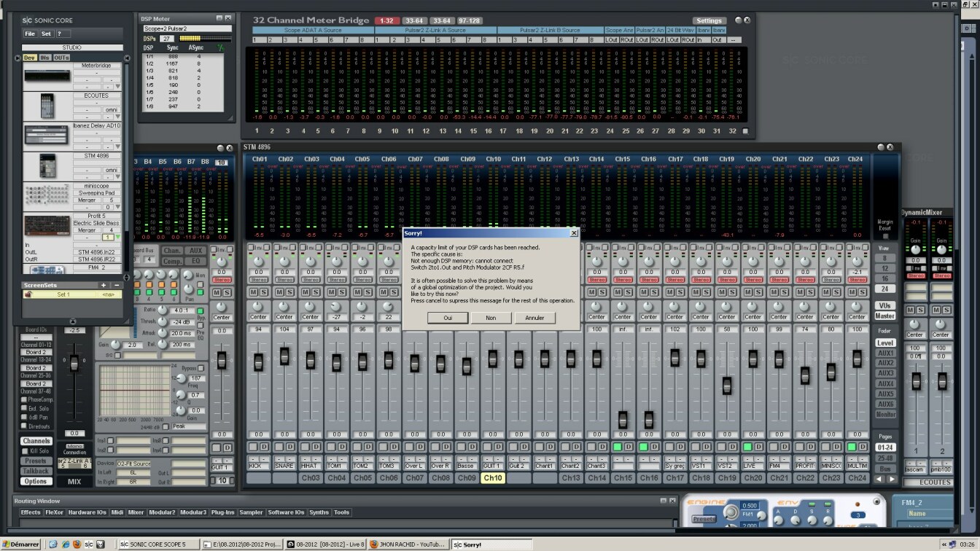Switch to the INs tab
This screenshot has height=551, width=980.
(45, 58)
